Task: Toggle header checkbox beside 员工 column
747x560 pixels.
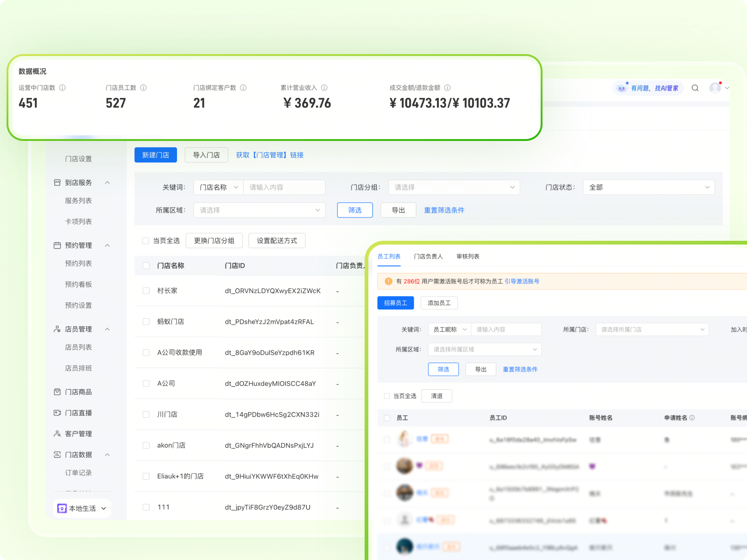Action: (x=387, y=418)
